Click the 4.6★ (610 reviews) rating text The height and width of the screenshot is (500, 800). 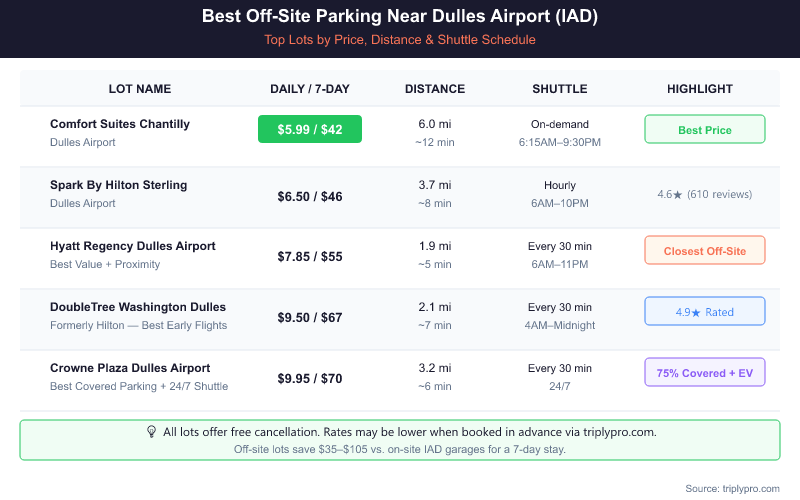pyautogui.click(x=704, y=195)
